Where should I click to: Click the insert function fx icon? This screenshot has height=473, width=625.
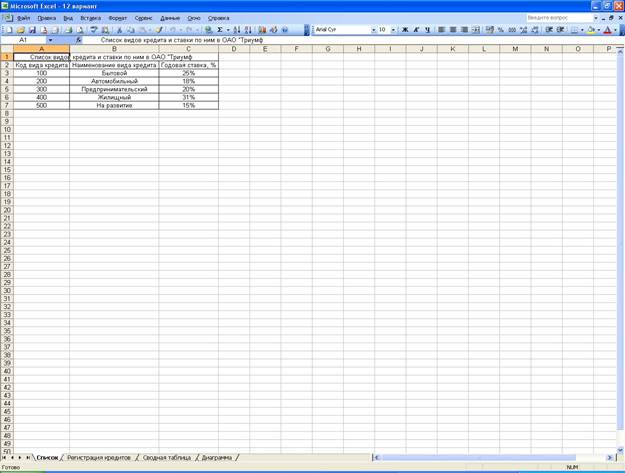pyautogui.click(x=79, y=40)
